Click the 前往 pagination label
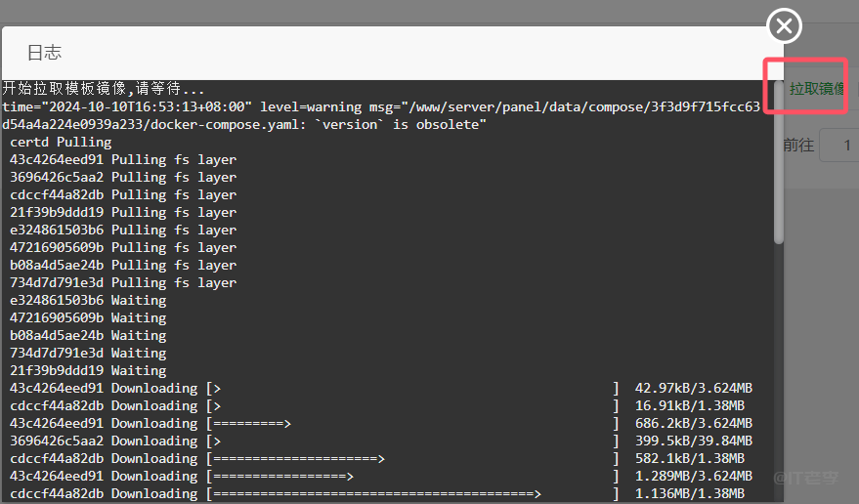 (x=798, y=146)
